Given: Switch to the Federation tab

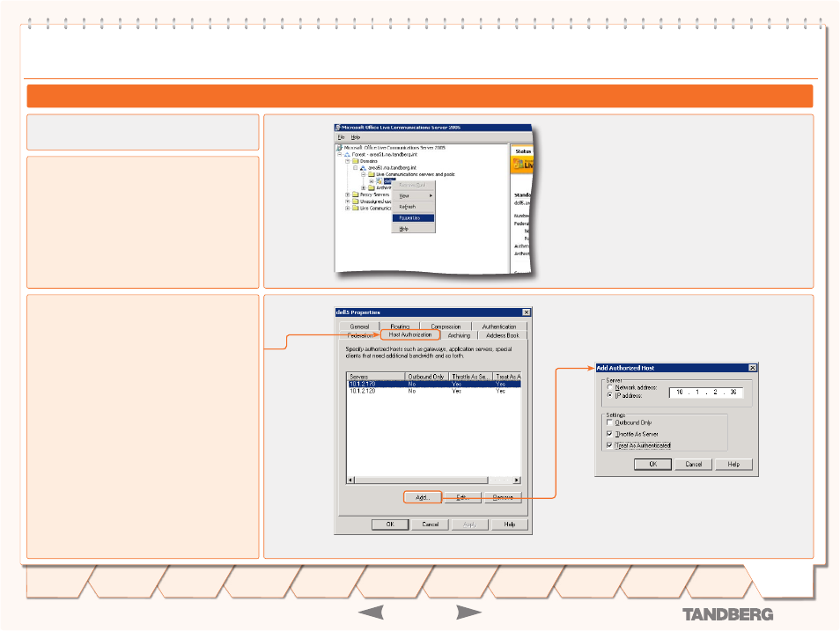Looking at the screenshot, I should point(360,335).
